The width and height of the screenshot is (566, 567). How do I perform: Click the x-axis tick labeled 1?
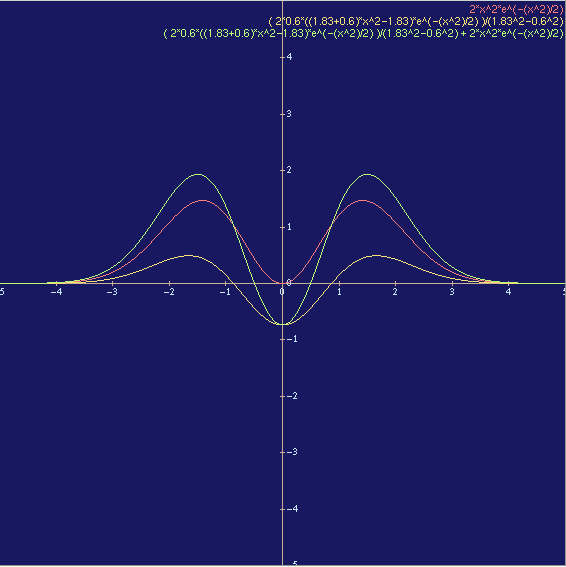click(339, 292)
